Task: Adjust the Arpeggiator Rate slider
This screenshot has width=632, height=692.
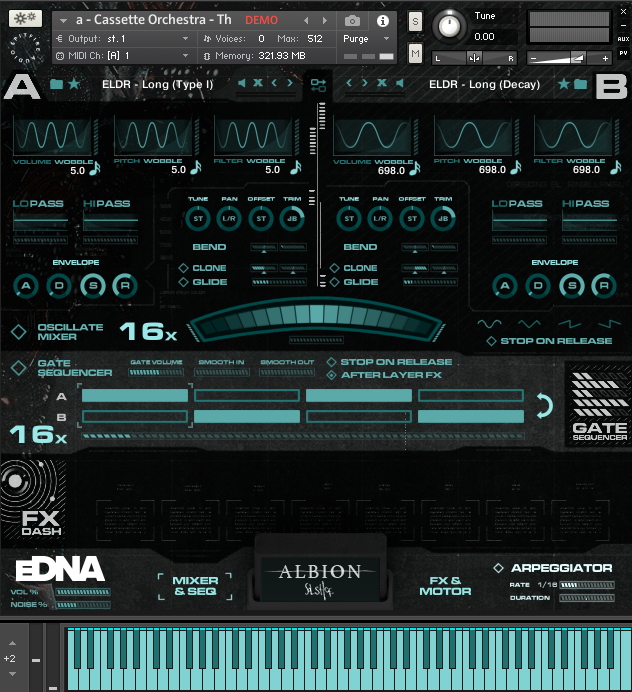Action: [x=587, y=585]
